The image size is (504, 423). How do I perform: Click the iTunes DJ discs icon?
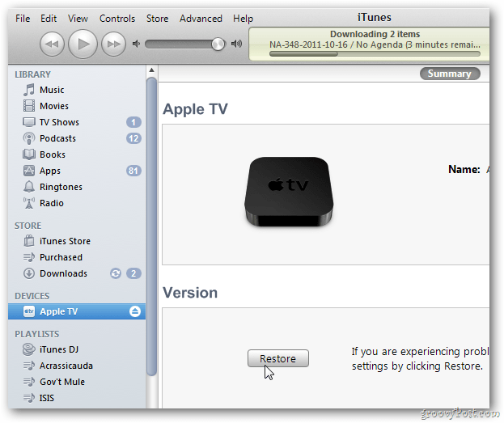(x=29, y=349)
